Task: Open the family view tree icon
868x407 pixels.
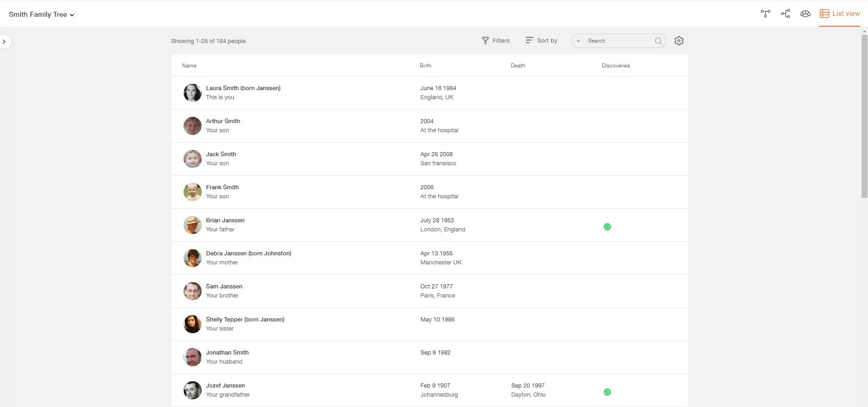Action: [766, 14]
